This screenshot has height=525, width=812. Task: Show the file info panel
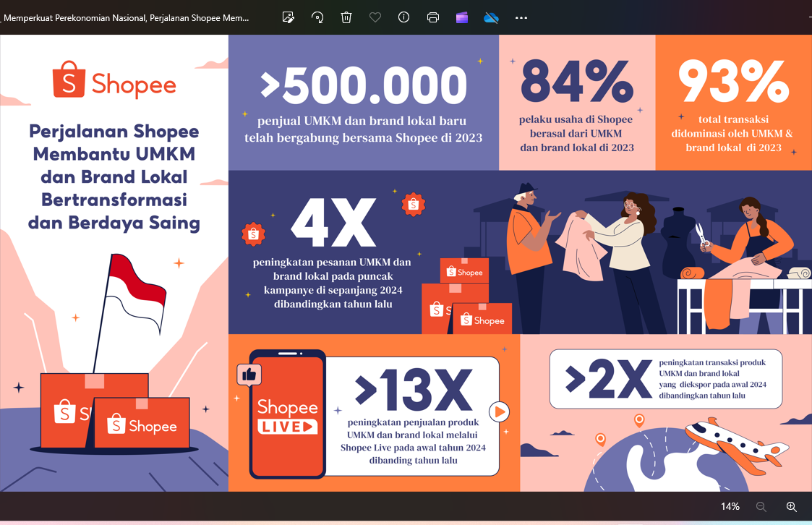pyautogui.click(x=404, y=17)
